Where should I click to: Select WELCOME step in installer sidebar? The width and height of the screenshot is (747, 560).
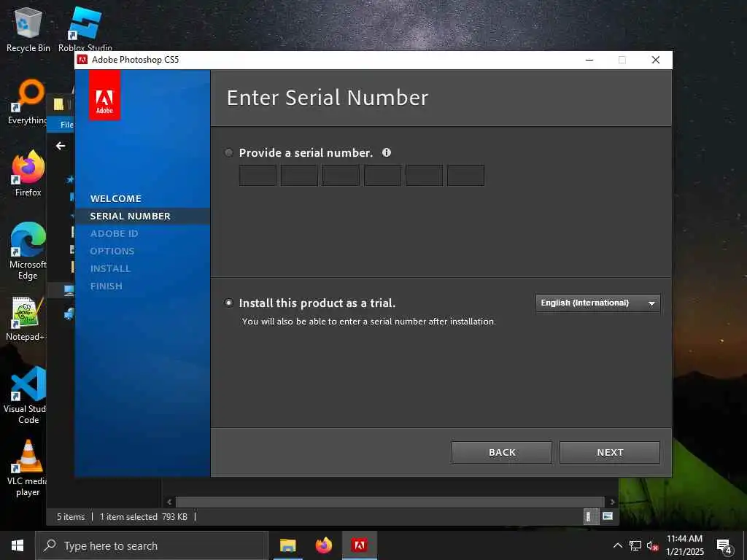116,198
